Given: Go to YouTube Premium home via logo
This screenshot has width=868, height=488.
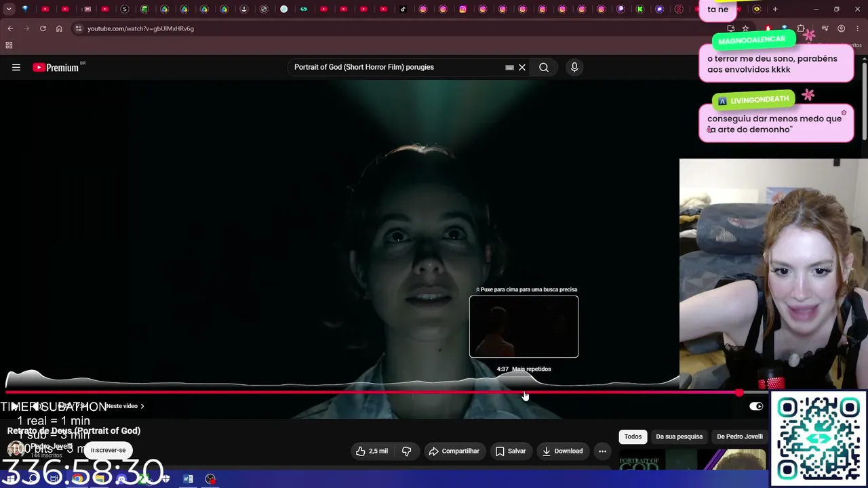Looking at the screenshot, I should [x=56, y=67].
